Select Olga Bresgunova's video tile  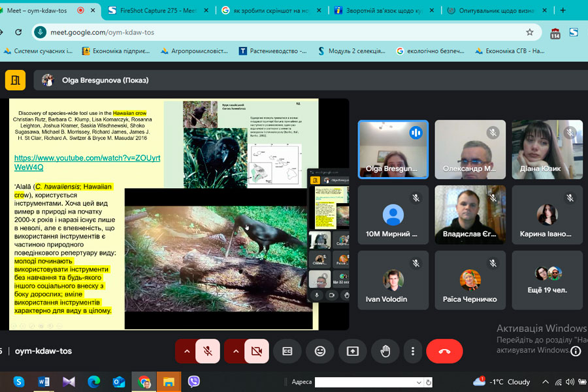[393, 149]
